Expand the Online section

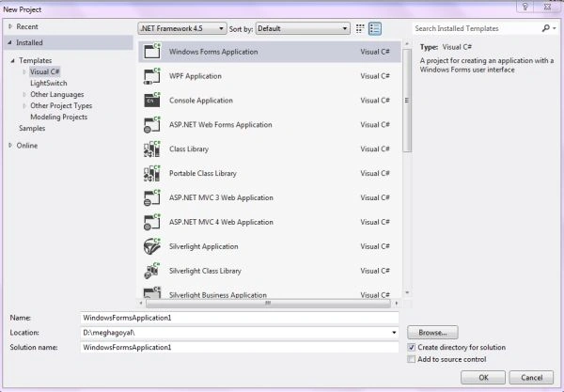[10, 145]
